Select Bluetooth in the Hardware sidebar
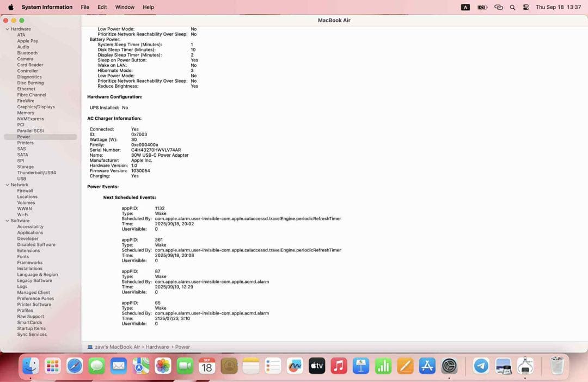The image size is (588, 382). click(x=27, y=53)
